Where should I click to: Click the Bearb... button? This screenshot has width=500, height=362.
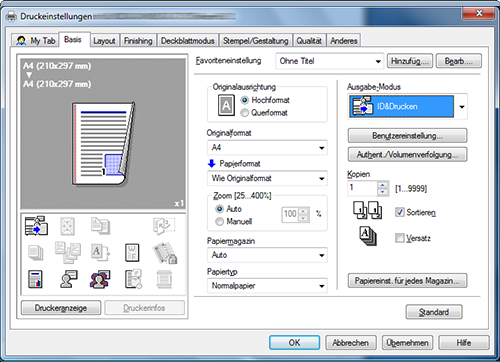459,61
